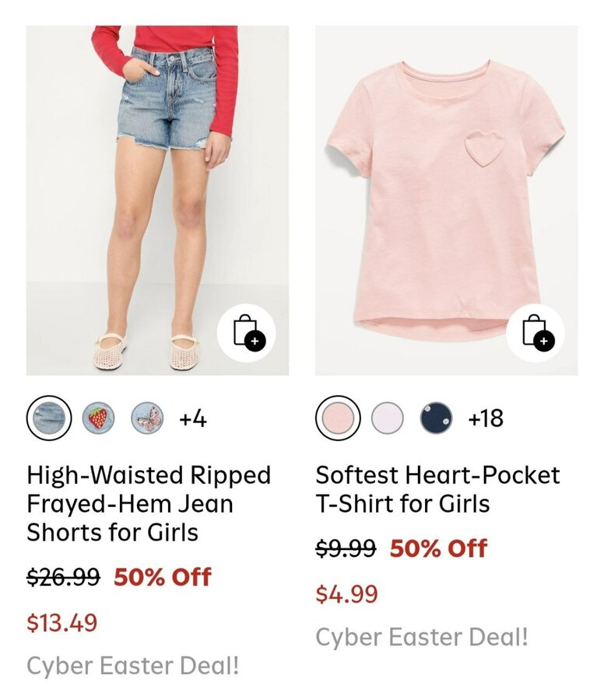The height and width of the screenshot is (700, 604).
Task: Choose the strawberry patch denim swatch
Action: click(99, 418)
